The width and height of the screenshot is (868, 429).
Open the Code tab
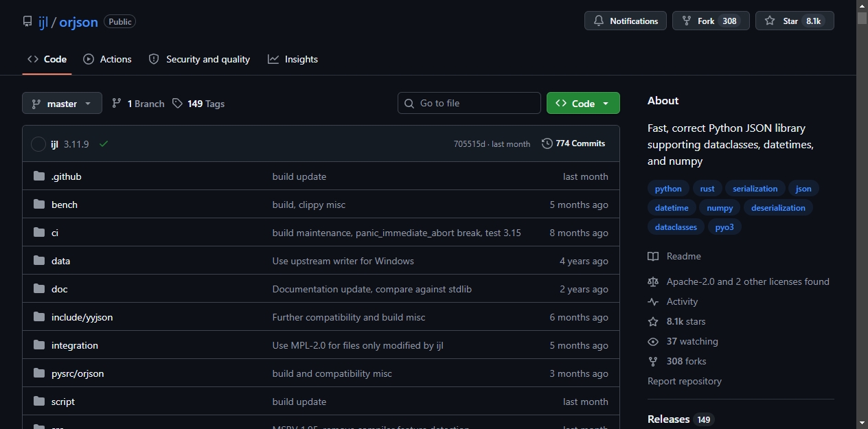[x=47, y=59]
